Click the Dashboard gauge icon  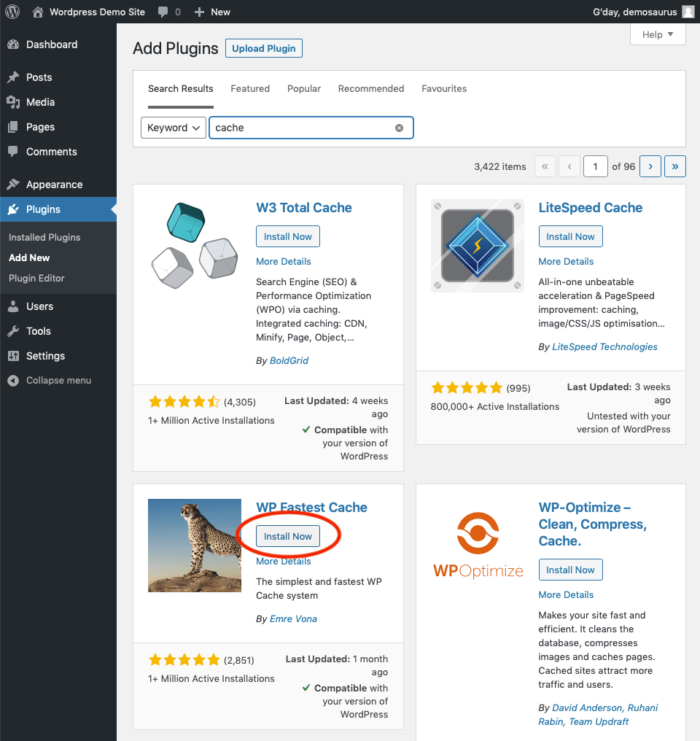(x=13, y=44)
